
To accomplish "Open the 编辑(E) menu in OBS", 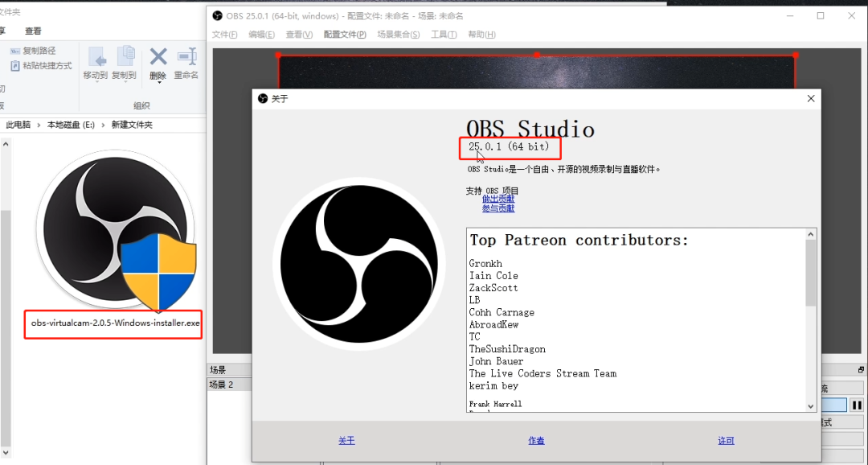I will pyautogui.click(x=261, y=35).
